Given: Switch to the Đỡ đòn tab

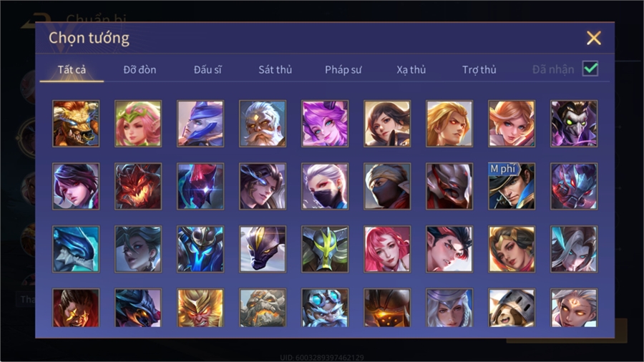Looking at the screenshot, I should click(x=140, y=70).
